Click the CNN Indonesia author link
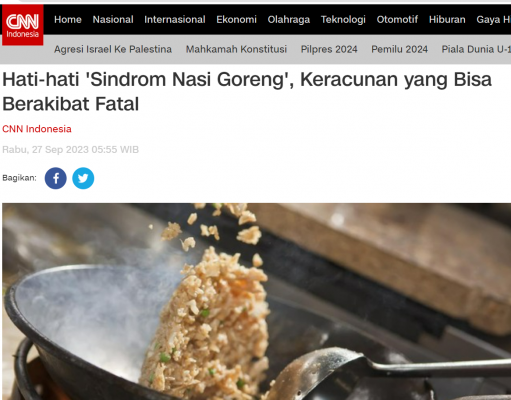 37,129
